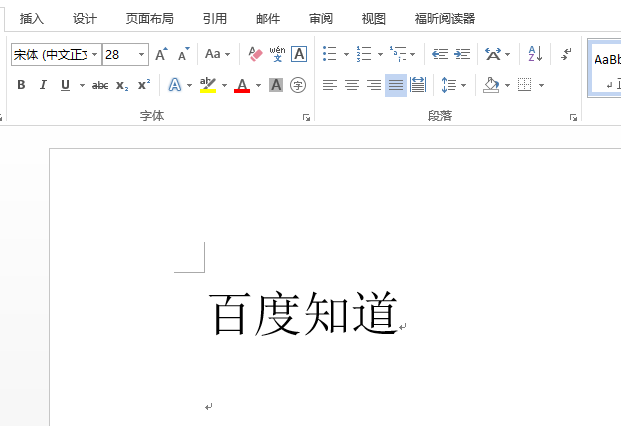The image size is (621, 426).
Task: Click in the font name field 宋体
Action: click(50, 54)
